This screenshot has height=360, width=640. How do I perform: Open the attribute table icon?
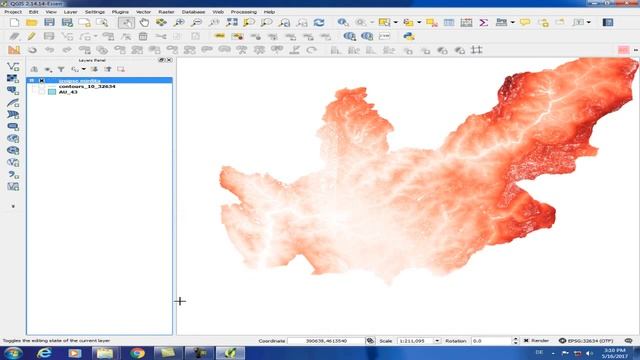(449, 22)
